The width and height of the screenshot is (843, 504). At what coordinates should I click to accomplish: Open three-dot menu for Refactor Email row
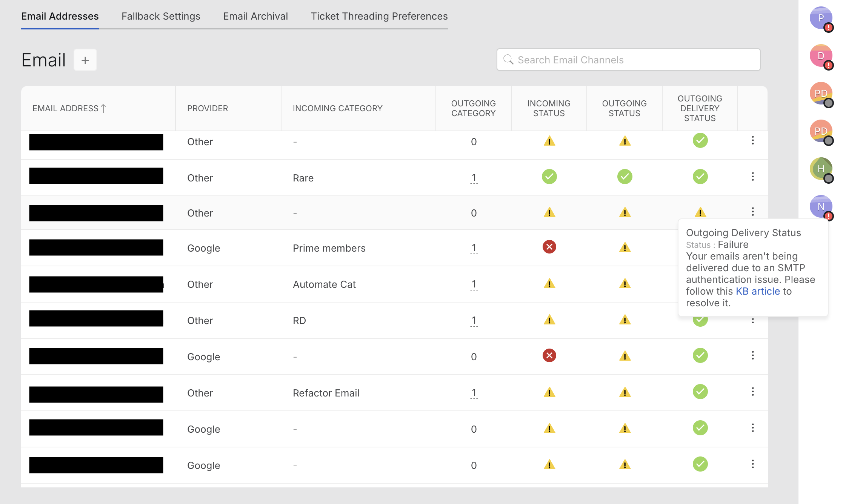(752, 392)
